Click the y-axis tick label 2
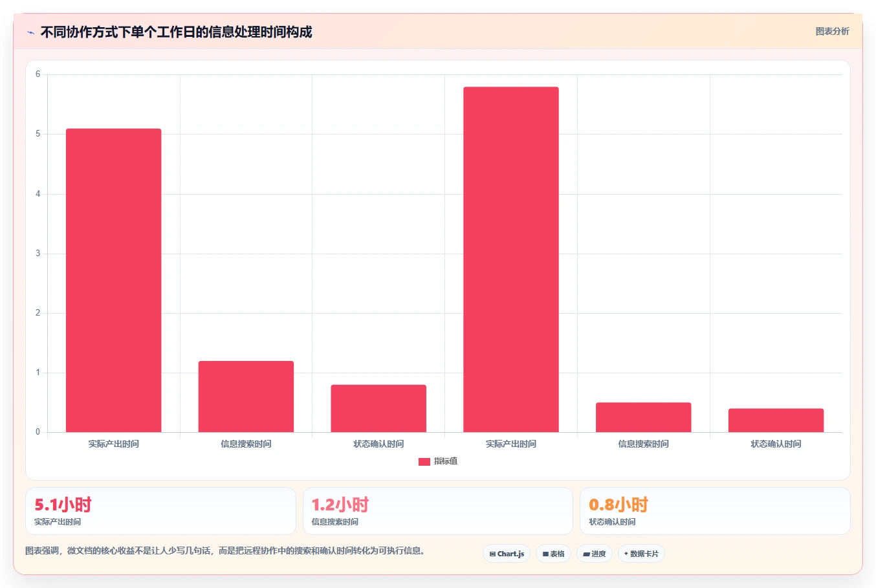The width and height of the screenshot is (876, 588). [x=38, y=313]
